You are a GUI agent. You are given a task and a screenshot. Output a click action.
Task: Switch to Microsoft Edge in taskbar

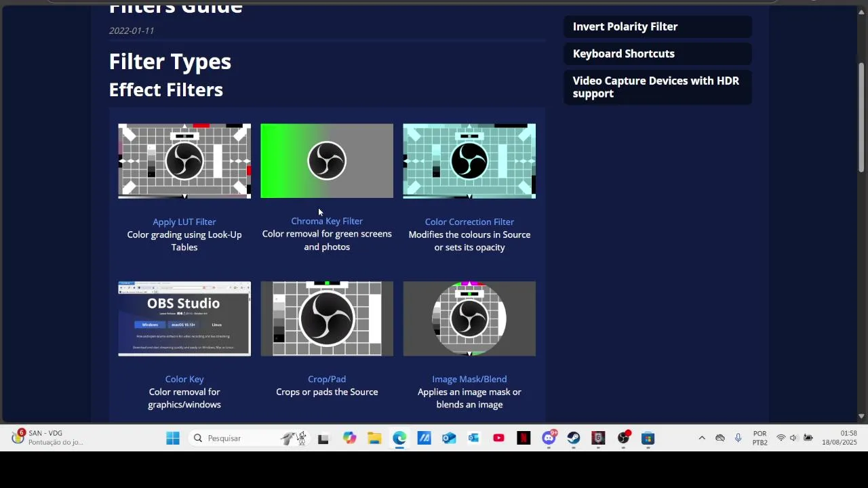(x=399, y=439)
